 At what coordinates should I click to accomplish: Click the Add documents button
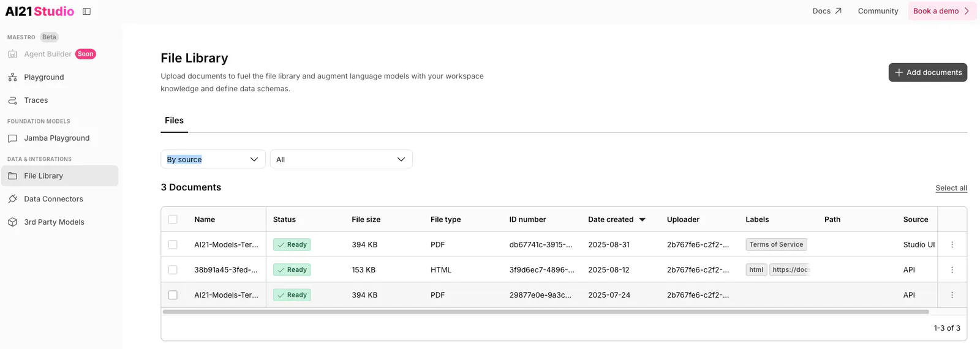(x=928, y=72)
